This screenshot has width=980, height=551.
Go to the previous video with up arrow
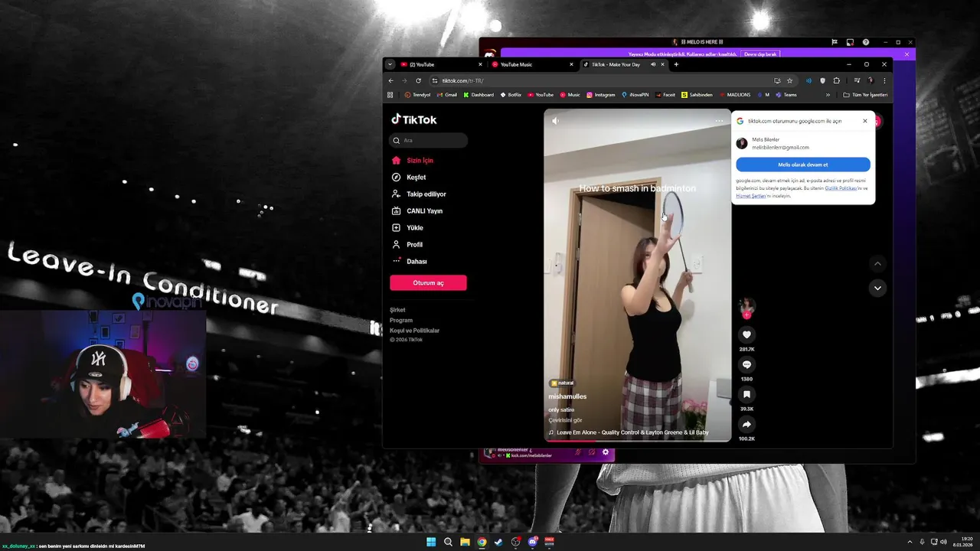pyautogui.click(x=877, y=264)
